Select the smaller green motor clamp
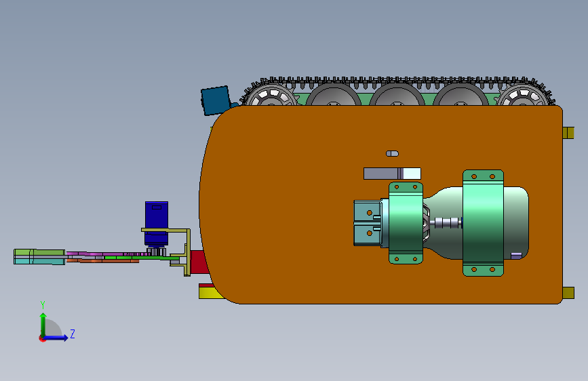 [406, 223]
